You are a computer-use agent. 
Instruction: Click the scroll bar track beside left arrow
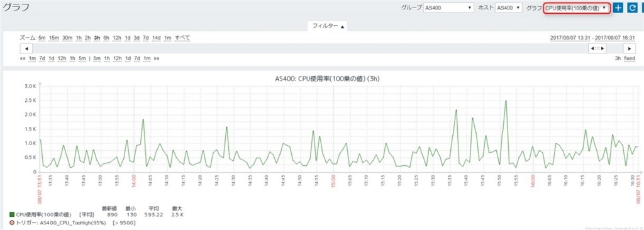tap(310, 48)
